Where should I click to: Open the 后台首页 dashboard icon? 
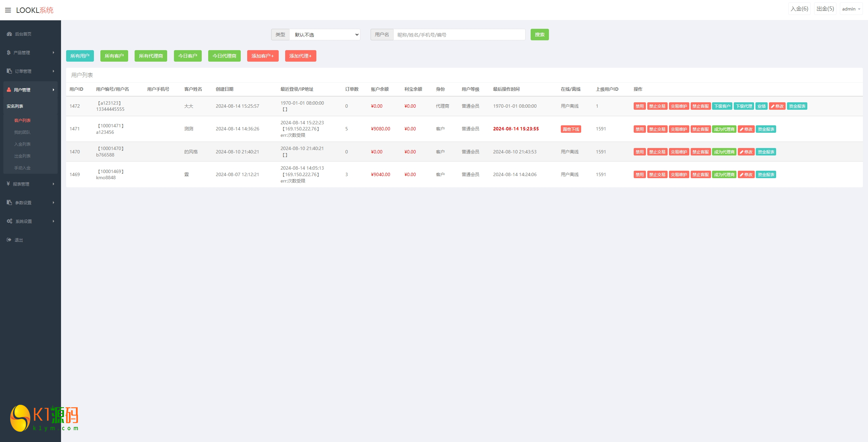[9, 34]
